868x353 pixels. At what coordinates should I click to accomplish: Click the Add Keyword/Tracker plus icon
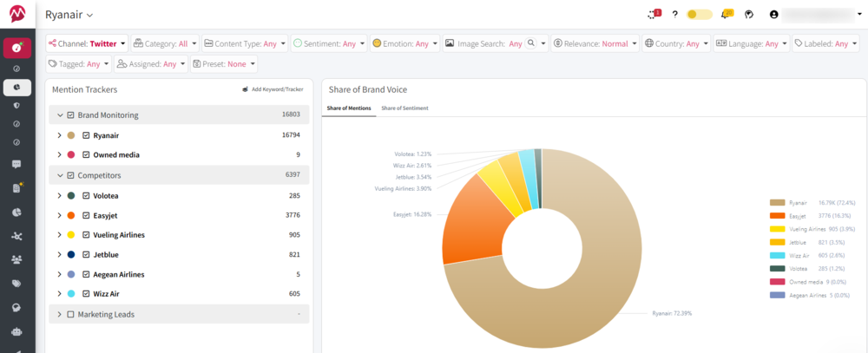coord(246,89)
